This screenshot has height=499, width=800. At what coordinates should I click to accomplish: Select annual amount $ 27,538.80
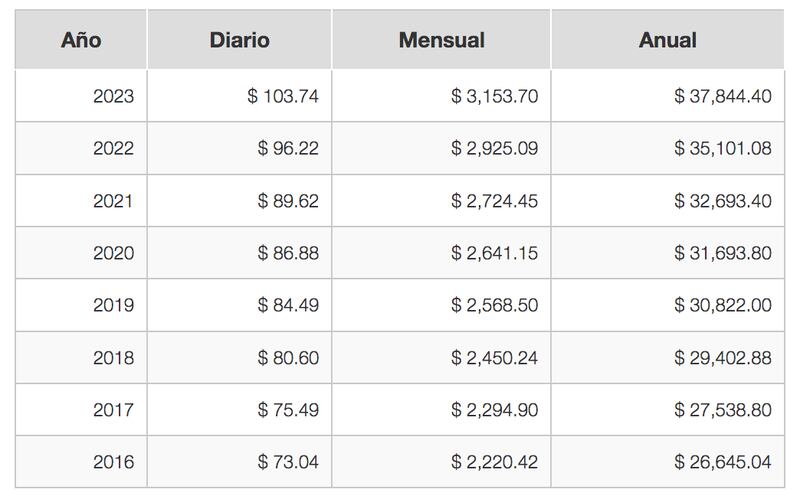click(722, 409)
